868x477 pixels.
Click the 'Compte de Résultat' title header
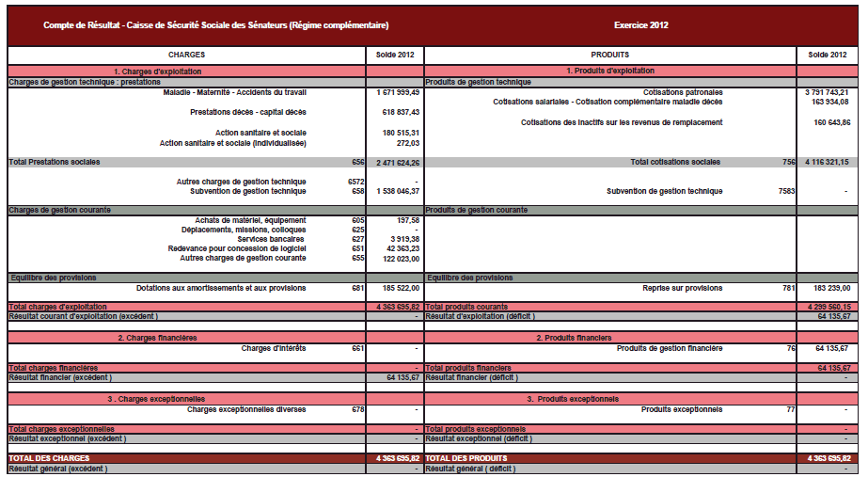click(215, 24)
